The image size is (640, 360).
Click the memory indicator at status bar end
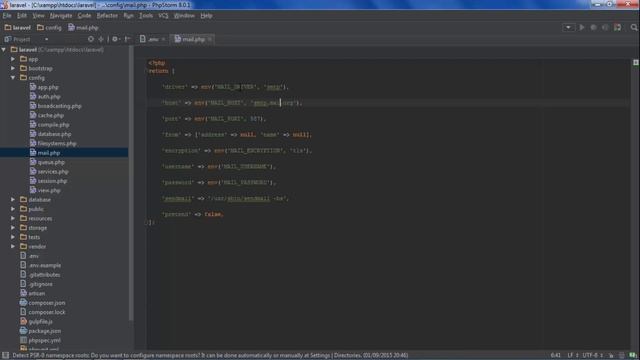[633, 356]
